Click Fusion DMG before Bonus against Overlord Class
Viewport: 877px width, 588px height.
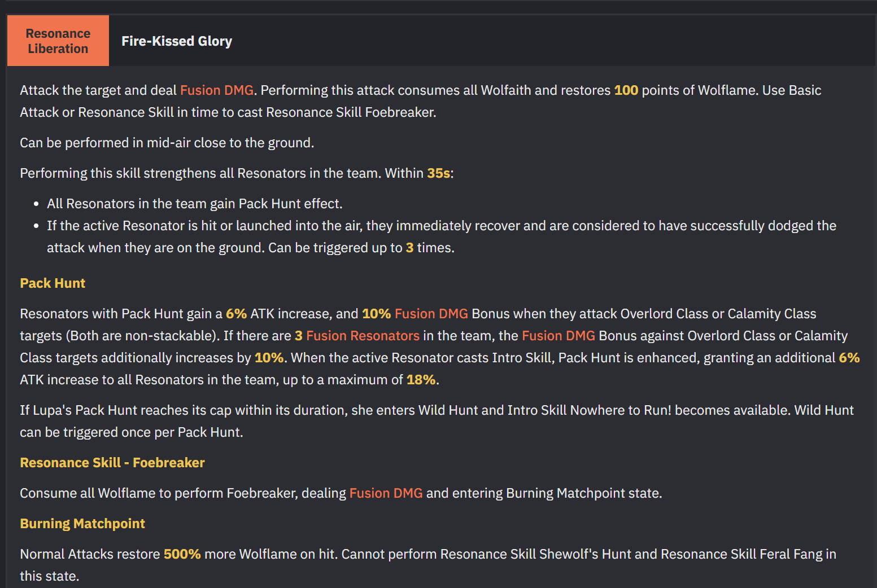click(x=558, y=336)
